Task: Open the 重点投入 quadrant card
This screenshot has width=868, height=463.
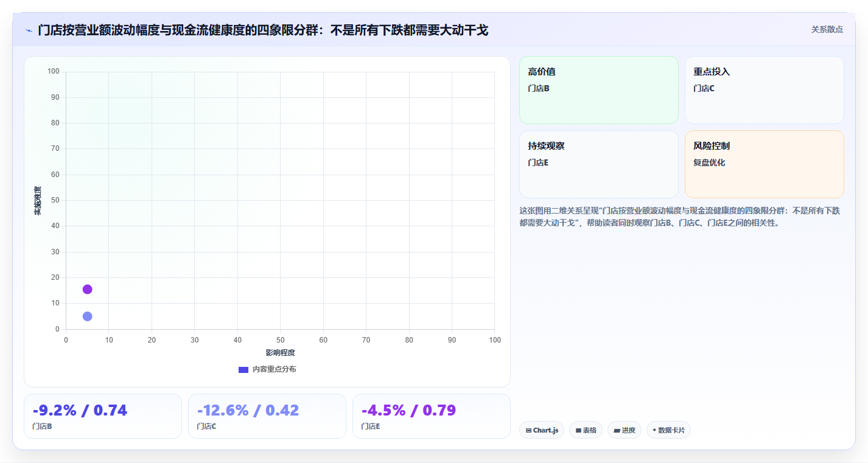Action: [765, 90]
